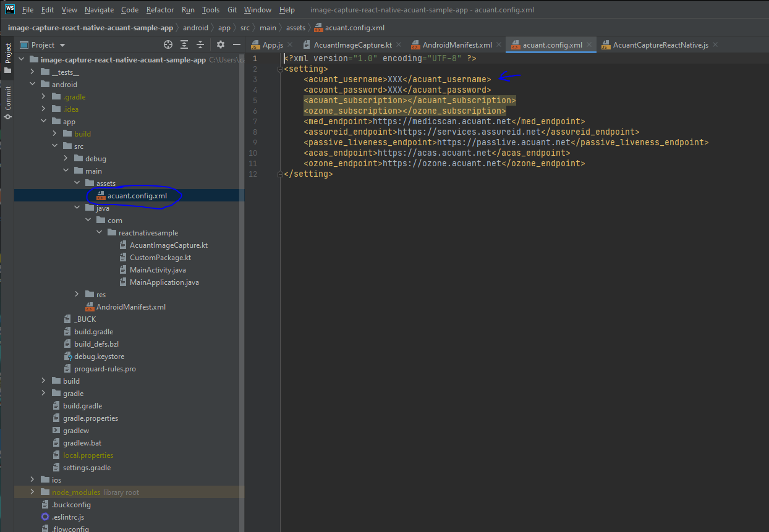Viewport: 769px width, 532px height.
Task: Open the Git menu
Action: [x=232, y=10]
